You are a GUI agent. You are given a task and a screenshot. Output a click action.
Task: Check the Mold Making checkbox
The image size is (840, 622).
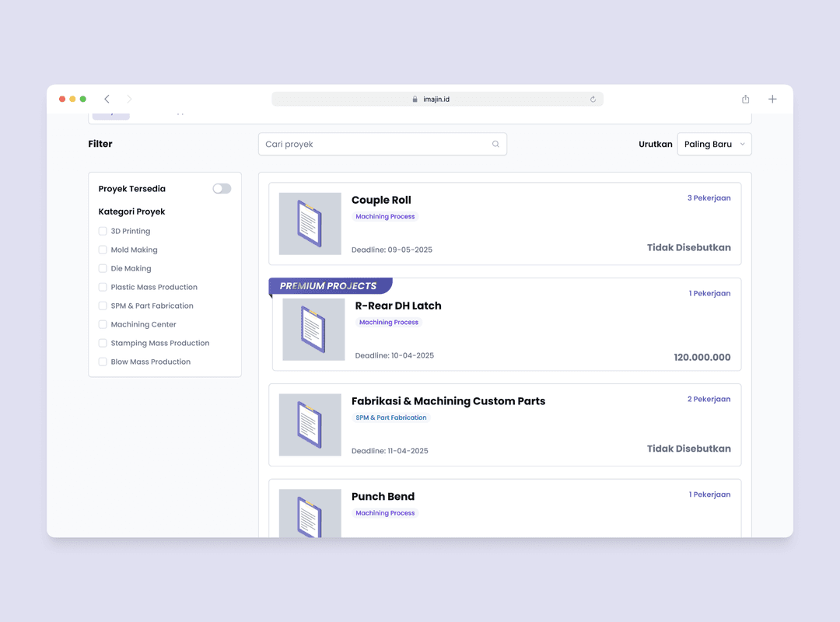(x=103, y=250)
